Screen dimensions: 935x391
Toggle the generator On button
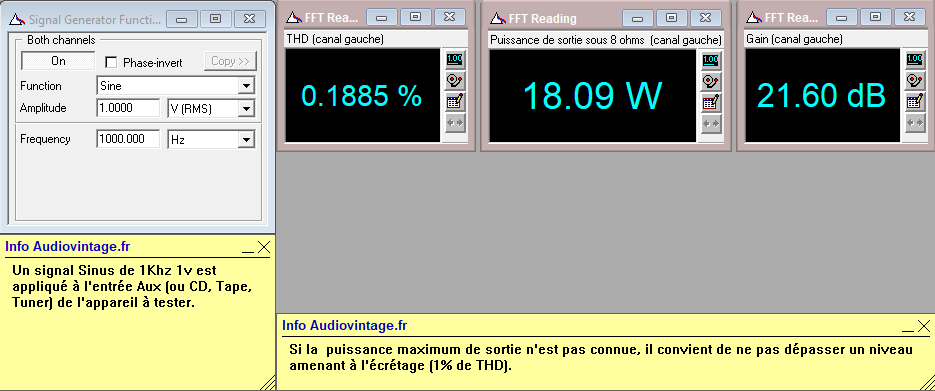pyautogui.click(x=58, y=61)
